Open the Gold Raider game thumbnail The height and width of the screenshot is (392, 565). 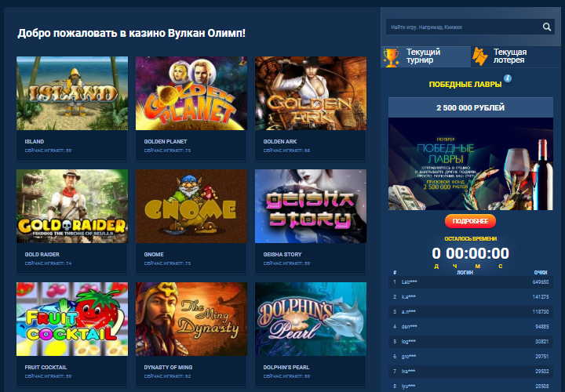click(x=72, y=206)
